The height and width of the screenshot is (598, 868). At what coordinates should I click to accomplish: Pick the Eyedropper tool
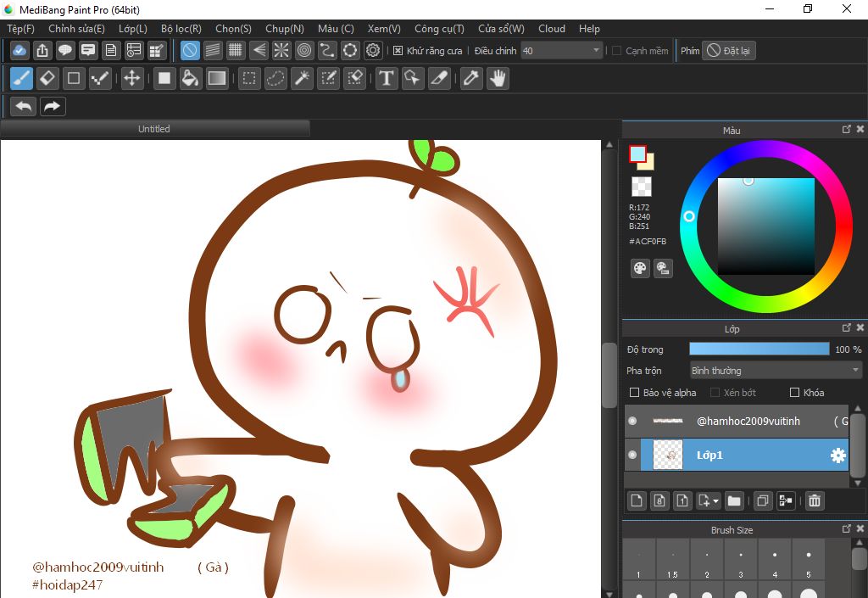pyautogui.click(x=471, y=78)
